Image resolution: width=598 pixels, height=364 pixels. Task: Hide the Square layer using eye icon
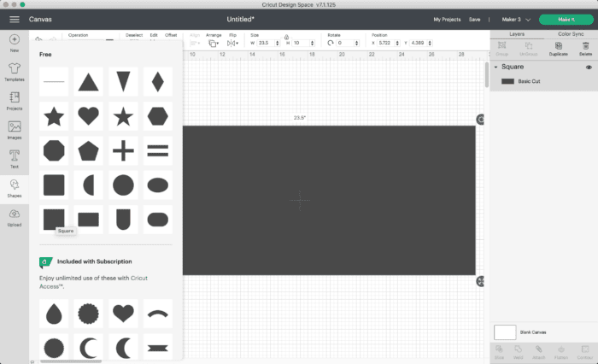(x=589, y=68)
